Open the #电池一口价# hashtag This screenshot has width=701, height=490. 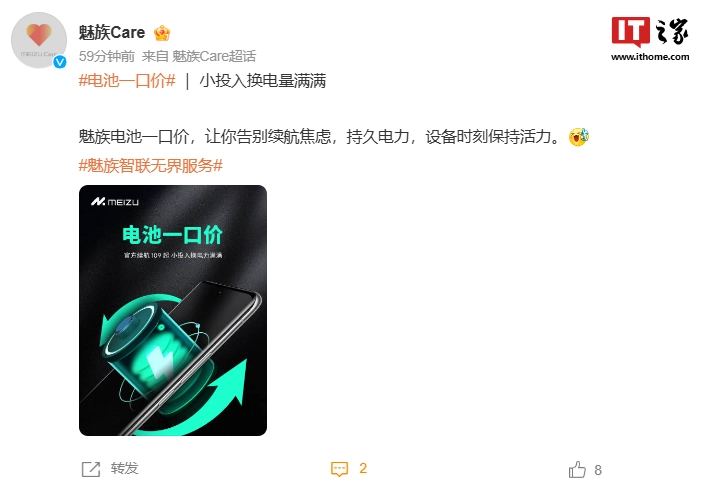point(127,81)
